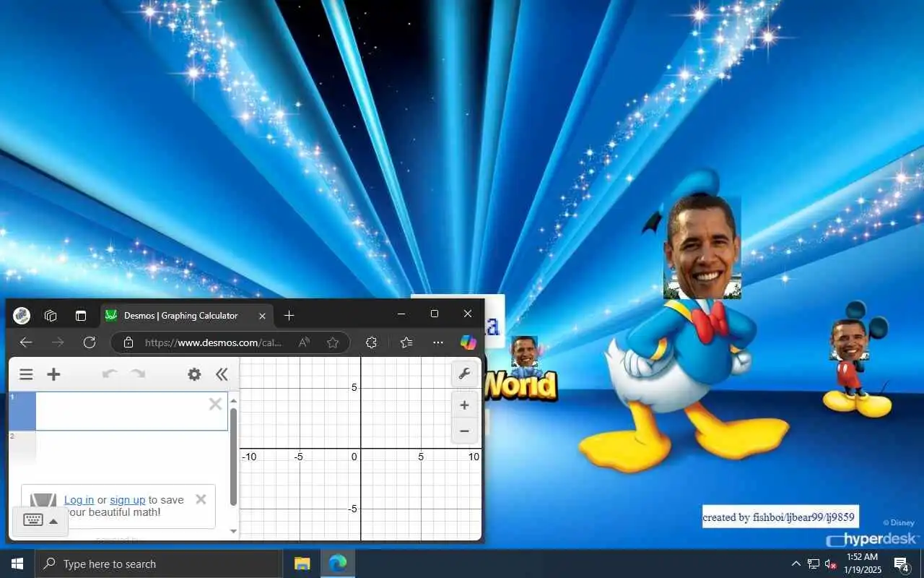Open Edge profile avatar
924x578 pixels.
pos(22,315)
